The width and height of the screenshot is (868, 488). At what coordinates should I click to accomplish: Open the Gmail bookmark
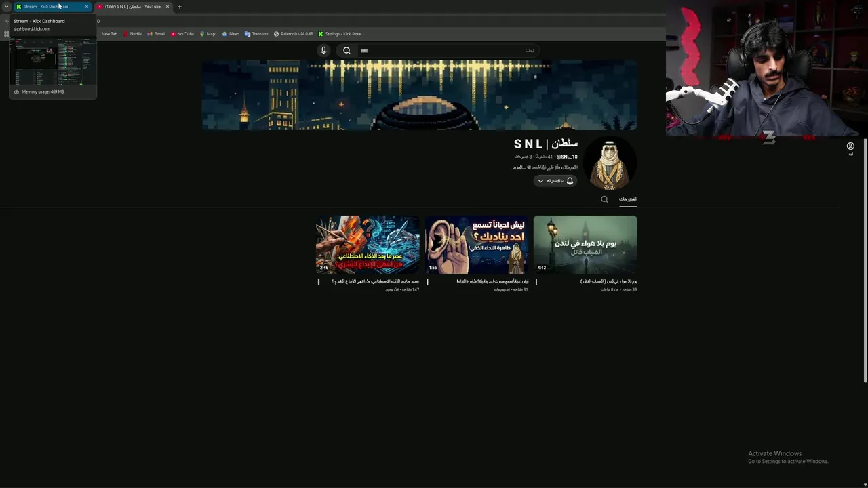(157, 34)
